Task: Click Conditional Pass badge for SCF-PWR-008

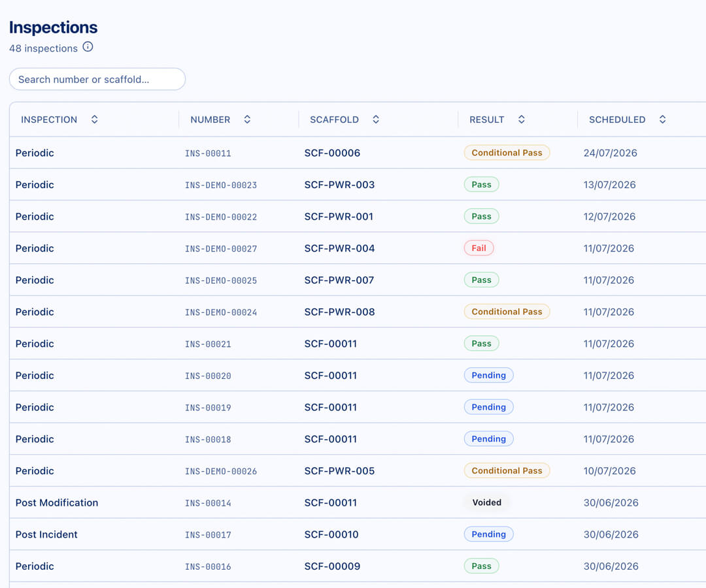Action: 507,312
